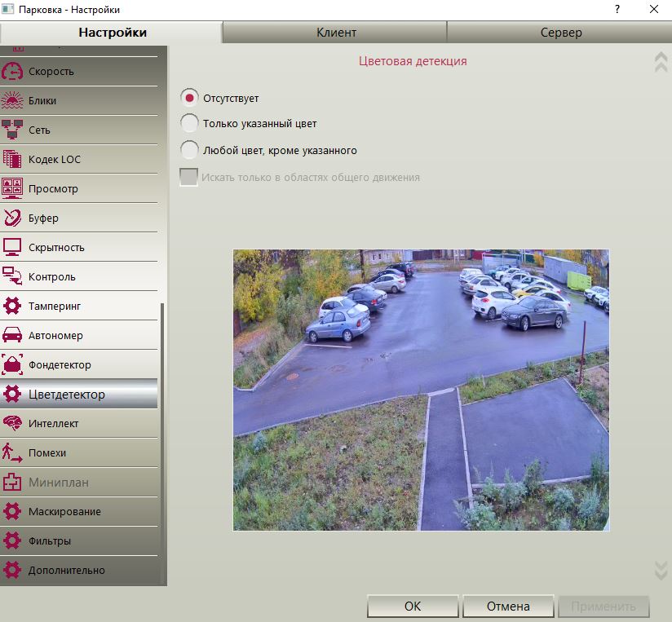
Task: Switch to the Сервер tab
Action: (560, 33)
